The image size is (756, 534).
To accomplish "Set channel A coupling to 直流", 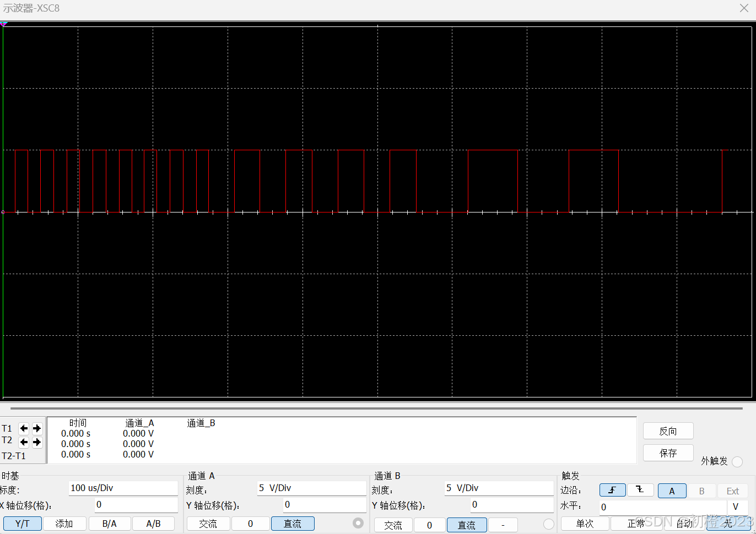I will [x=293, y=524].
